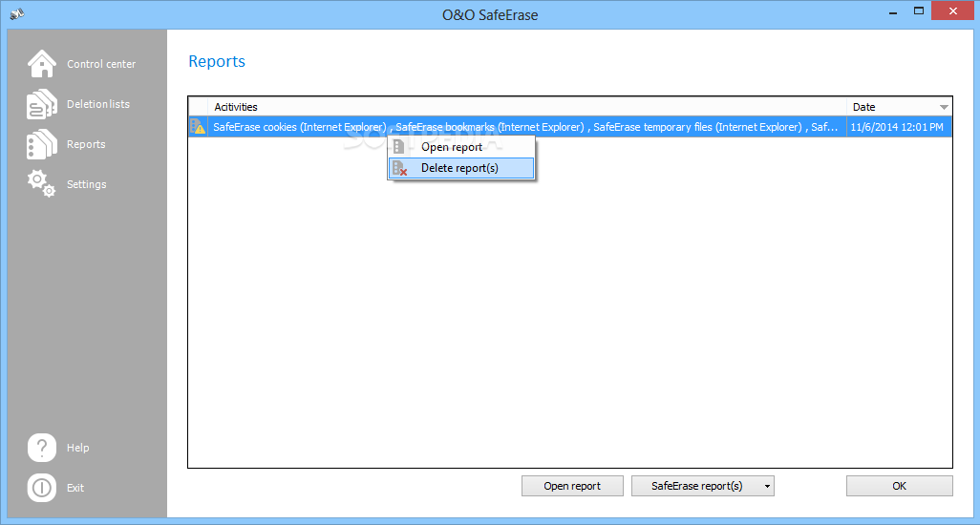This screenshot has width=980, height=525.
Task: Sort by the Date column header
Action: (x=900, y=107)
